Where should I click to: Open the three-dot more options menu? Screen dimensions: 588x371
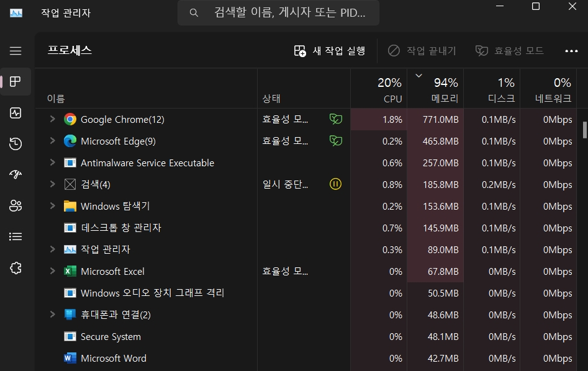pyautogui.click(x=571, y=51)
